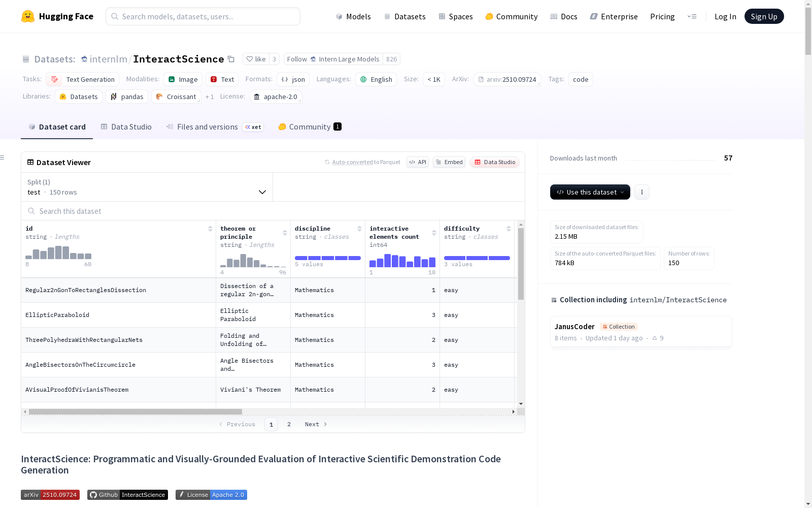This screenshot has width=812, height=508.
Task: Open the arxiv:2510.09724 tag
Action: [x=507, y=79]
